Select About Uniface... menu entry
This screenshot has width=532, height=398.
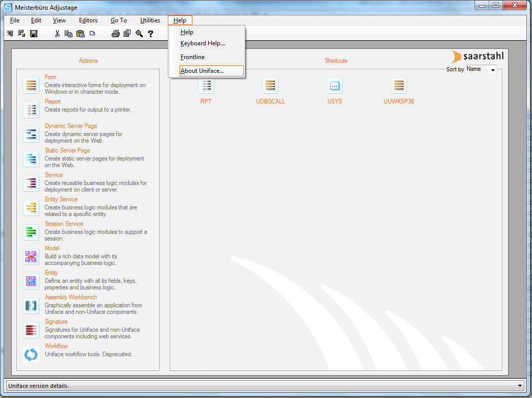click(211, 71)
